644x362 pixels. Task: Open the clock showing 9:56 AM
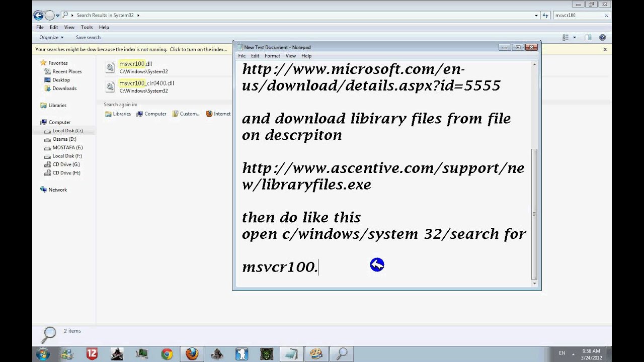click(x=591, y=354)
